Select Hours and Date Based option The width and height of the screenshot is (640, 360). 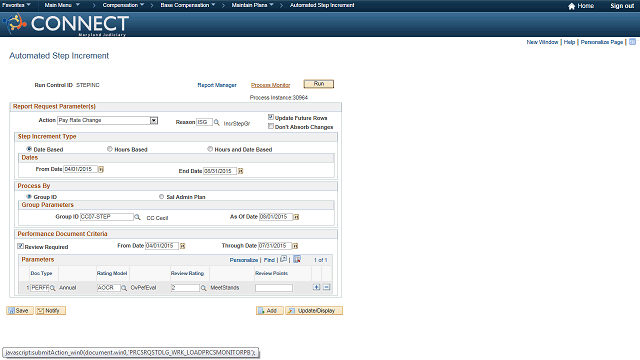click(210, 149)
